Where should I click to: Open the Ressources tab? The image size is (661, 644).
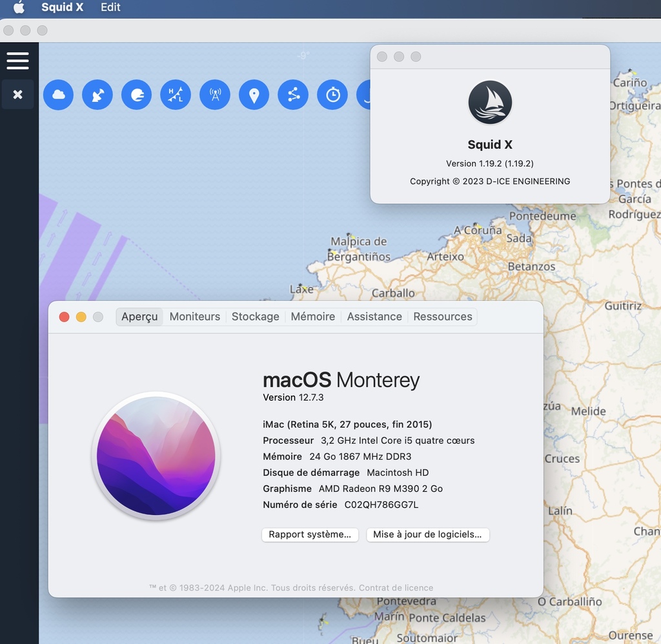[443, 317]
